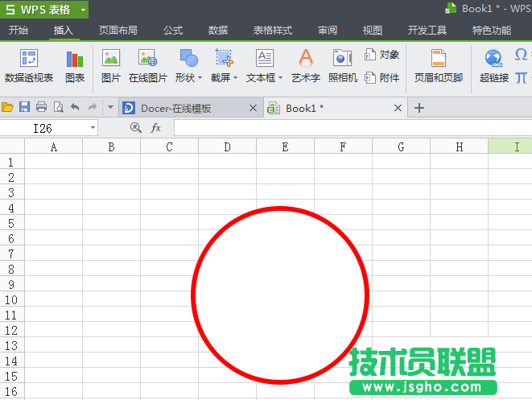The height and width of the screenshot is (400, 532).
Task: Select row 1 header
Action: [x=12, y=162]
